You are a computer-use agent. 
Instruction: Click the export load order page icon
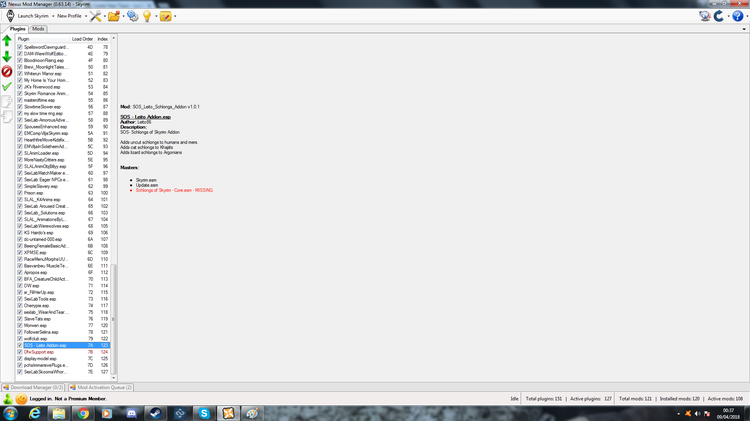[7, 101]
